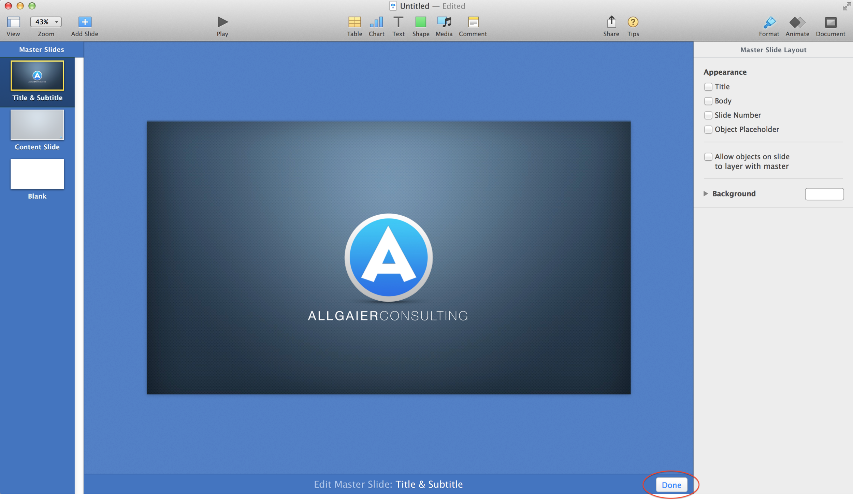853x504 pixels.
Task: Open the Media browser
Action: [444, 22]
